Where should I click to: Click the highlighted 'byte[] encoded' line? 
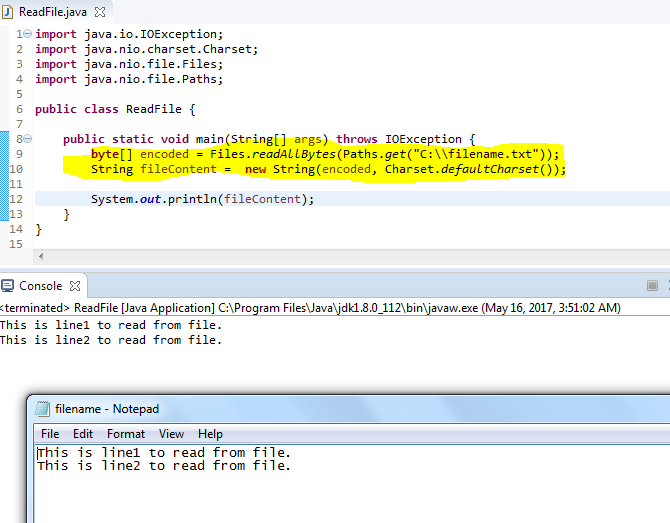click(x=325, y=154)
